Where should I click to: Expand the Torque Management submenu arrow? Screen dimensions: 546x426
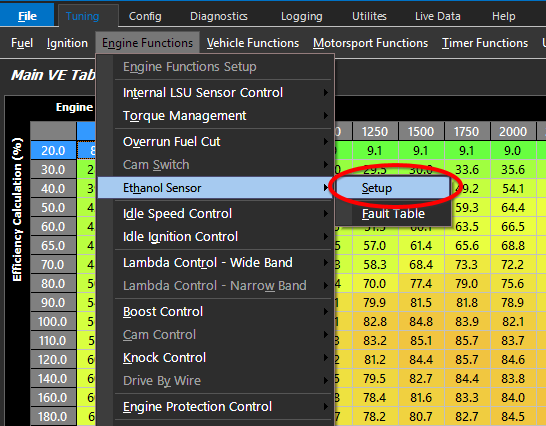tap(326, 116)
